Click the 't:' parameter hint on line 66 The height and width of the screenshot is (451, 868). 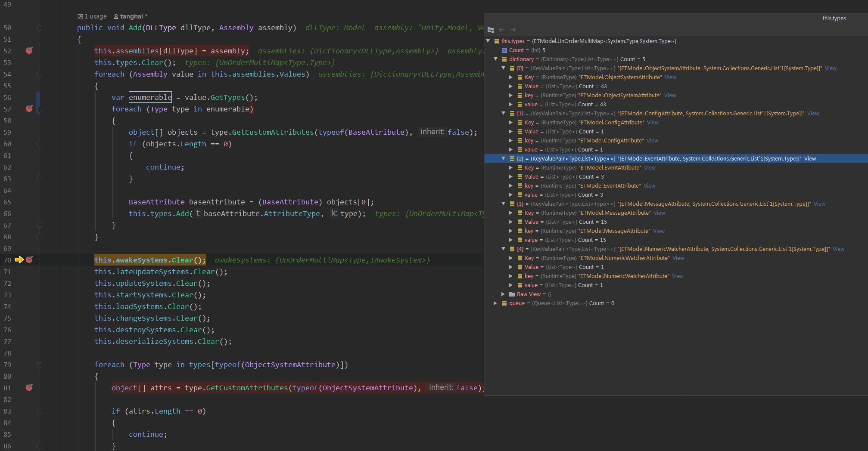[198, 213]
